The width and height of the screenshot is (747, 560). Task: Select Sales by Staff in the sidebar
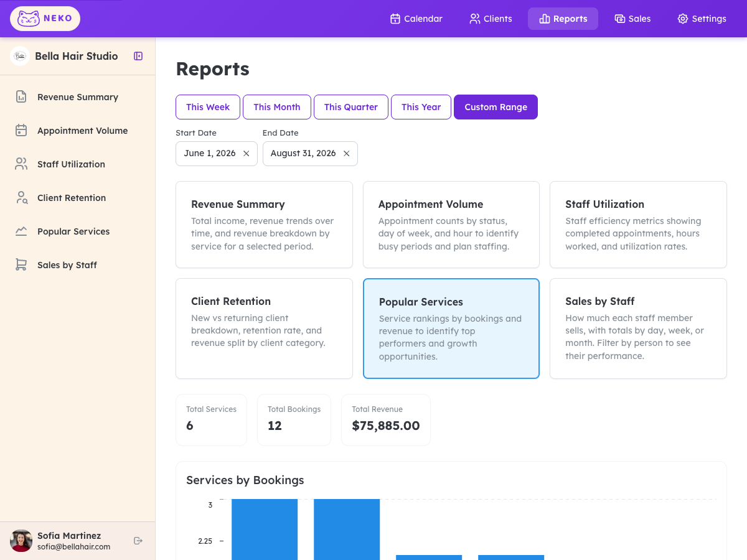[x=78, y=264]
